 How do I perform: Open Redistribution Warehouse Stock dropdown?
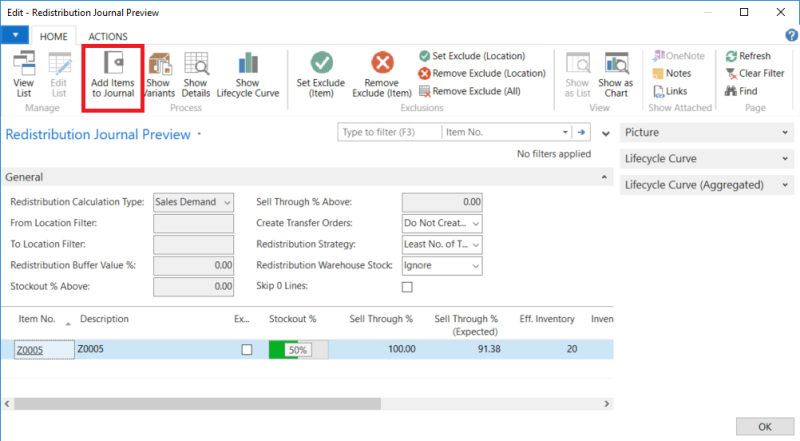point(475,266)
